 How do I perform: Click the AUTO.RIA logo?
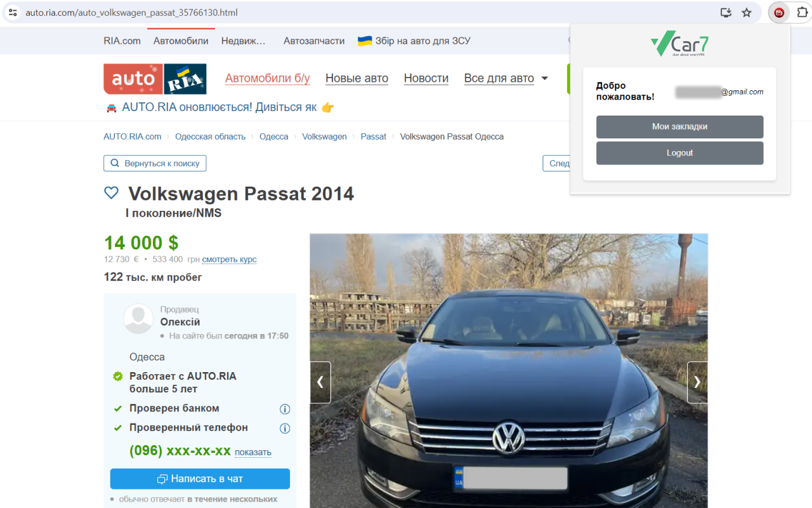[x=155, y=79]
